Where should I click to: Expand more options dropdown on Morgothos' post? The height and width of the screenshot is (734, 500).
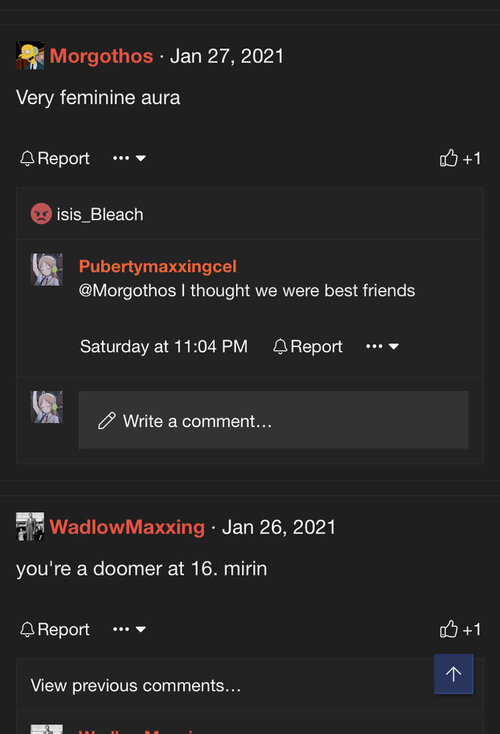[x=129, y=158]
